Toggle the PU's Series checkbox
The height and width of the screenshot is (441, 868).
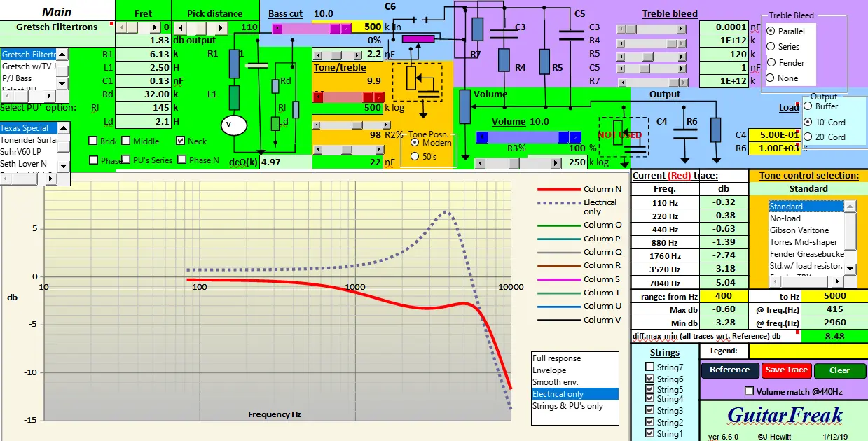[126, 160]
